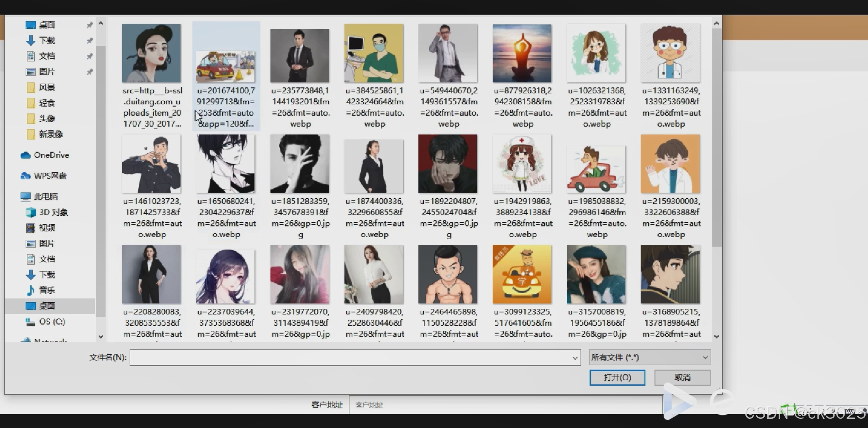Select the yoga sunset silhouette thumbnail
The width and height of the screenshot is (868, 428).
[x=522, y=53]
